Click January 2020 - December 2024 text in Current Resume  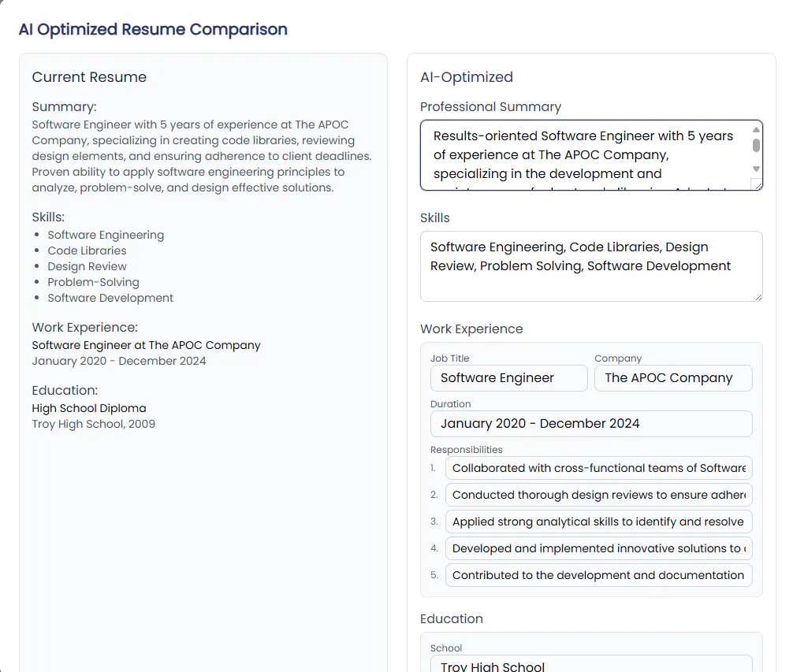[x=119, y=361]
